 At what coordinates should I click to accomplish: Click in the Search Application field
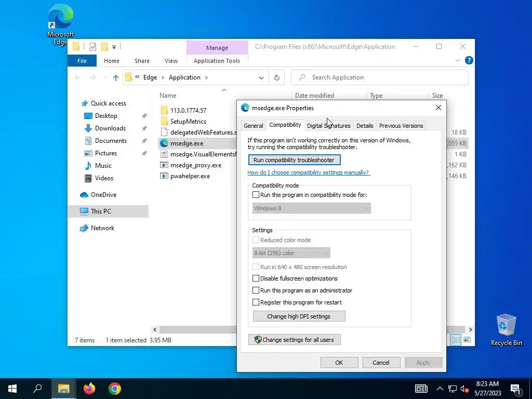(379, 78)
